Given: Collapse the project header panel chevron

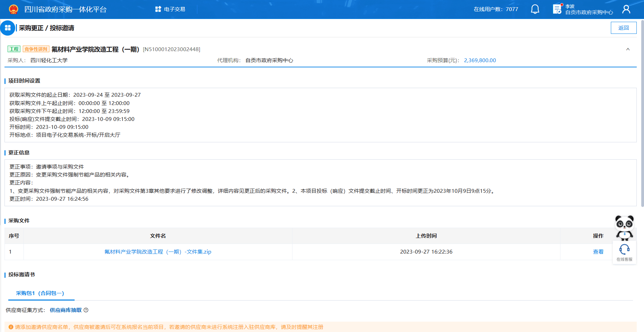Looking at the screenshot, I should (x=628, y=49).
